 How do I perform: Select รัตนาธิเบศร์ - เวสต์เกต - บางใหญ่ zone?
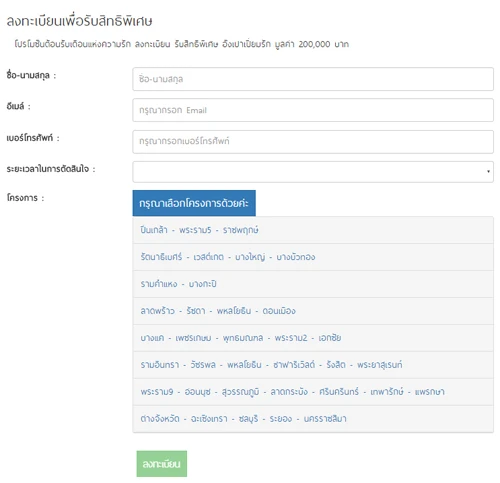click(x=313, y=257)
